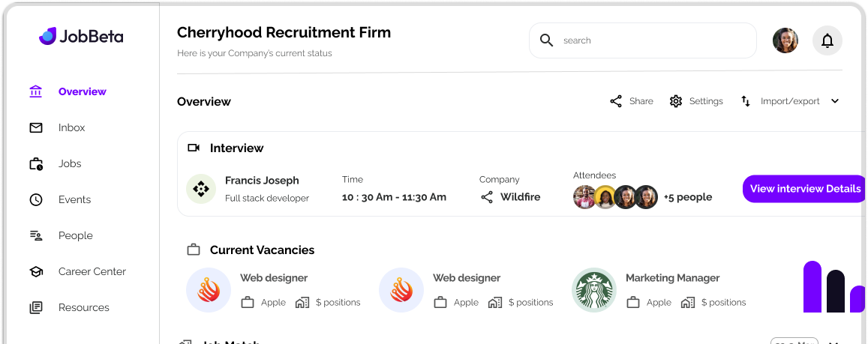868x344 pixels.
Task: Click the Share icon in Overview toolbar
Action: pyautogui.click(x=616, y=101)
